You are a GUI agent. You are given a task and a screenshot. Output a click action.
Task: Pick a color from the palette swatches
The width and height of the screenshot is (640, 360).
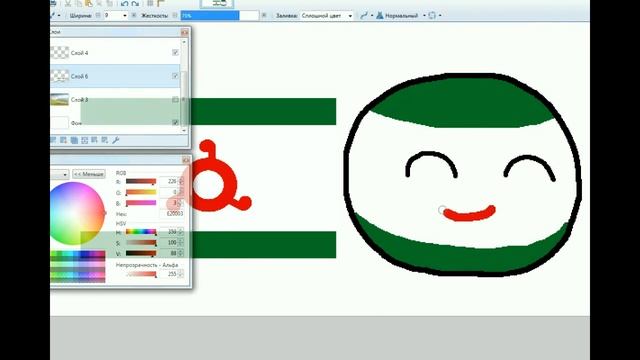pyautogui.click(x=78, y=267)
